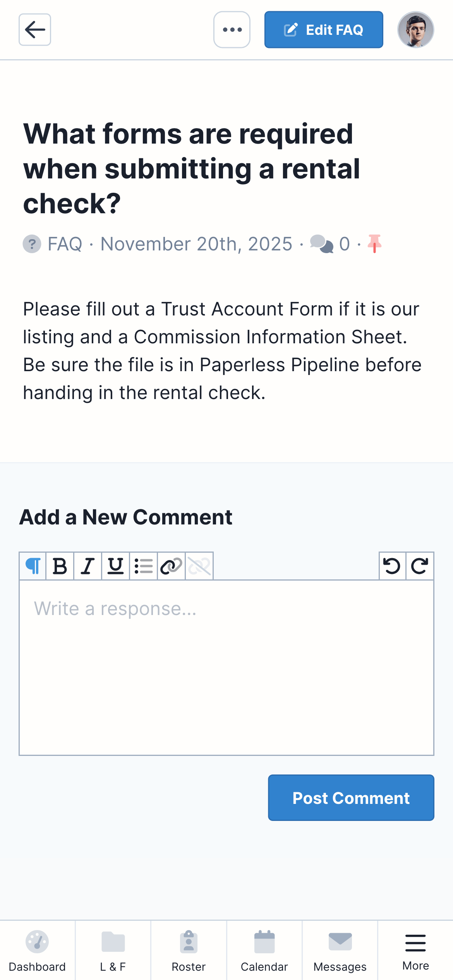Open the three-dots options menu

point(232,30)
